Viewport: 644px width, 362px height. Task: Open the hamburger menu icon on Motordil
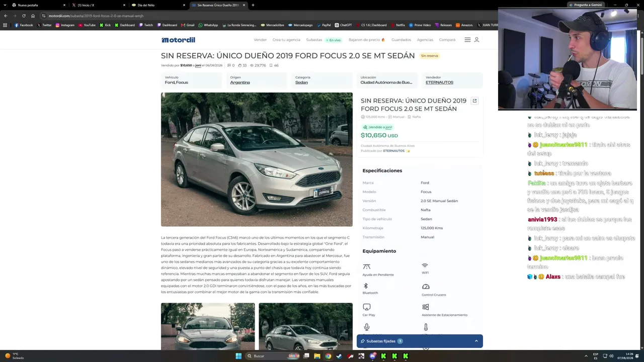[x=467, y=40]
